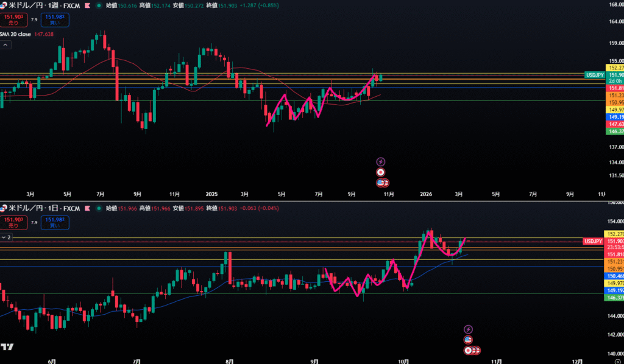This screenshot has width=624, height=364.
Task: Click the USDJPY price tag on daily chart
Action: tap(594, 242)
